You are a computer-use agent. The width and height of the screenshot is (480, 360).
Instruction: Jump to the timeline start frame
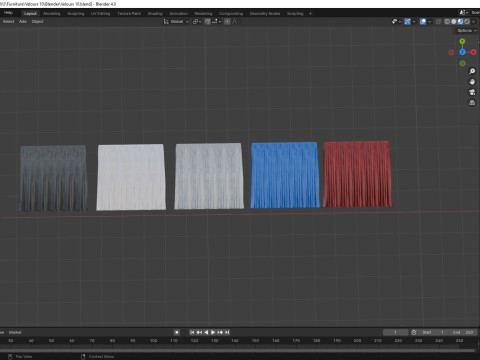tap(192, 332)
